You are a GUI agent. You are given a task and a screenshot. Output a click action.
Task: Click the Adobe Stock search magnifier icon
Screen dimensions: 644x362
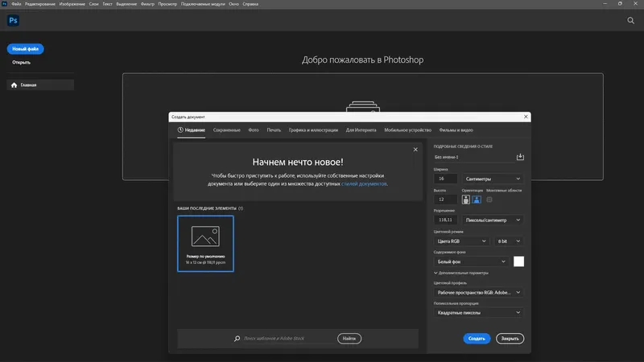237,339
